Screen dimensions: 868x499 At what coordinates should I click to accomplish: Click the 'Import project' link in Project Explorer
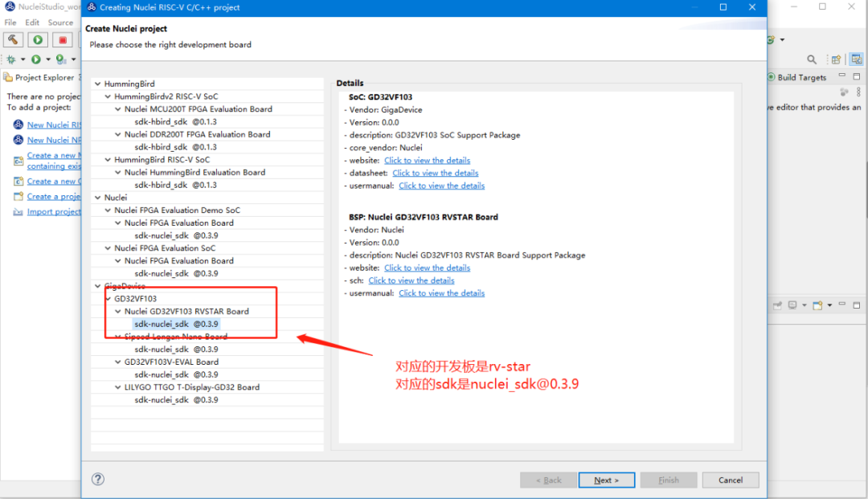(x=54, y=212)
